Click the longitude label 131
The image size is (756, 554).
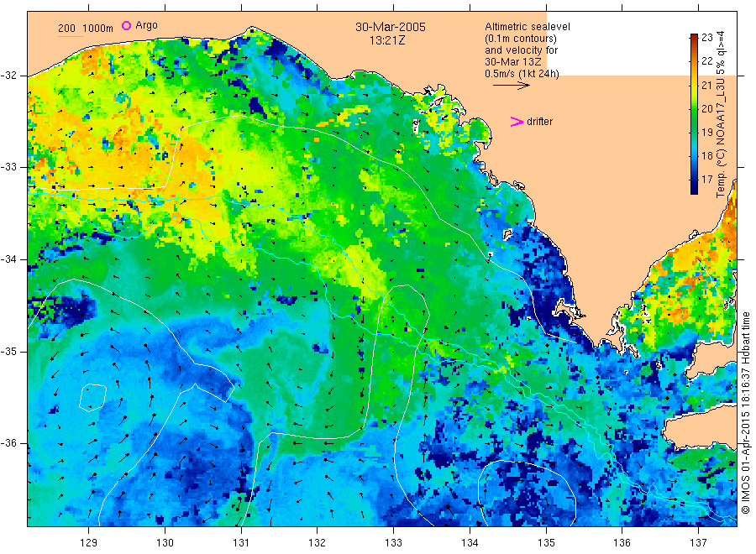coord(241,543)
